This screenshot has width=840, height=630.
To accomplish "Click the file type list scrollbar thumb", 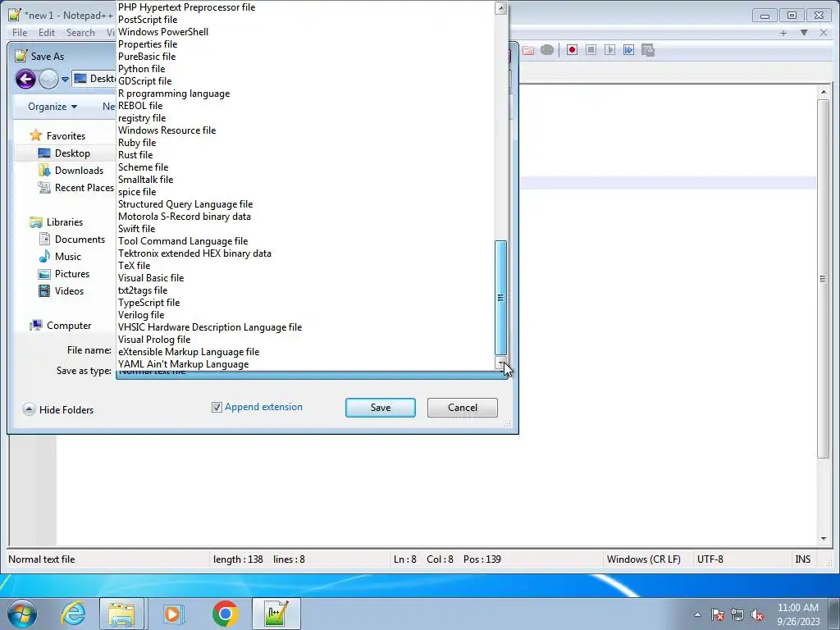I will [x=500, y=297].
